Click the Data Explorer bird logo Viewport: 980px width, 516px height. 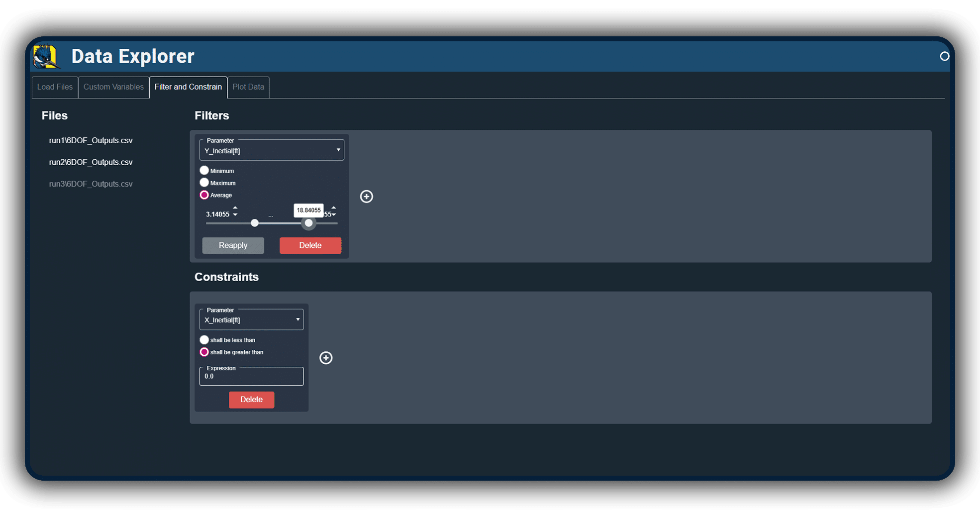point(46,57)
